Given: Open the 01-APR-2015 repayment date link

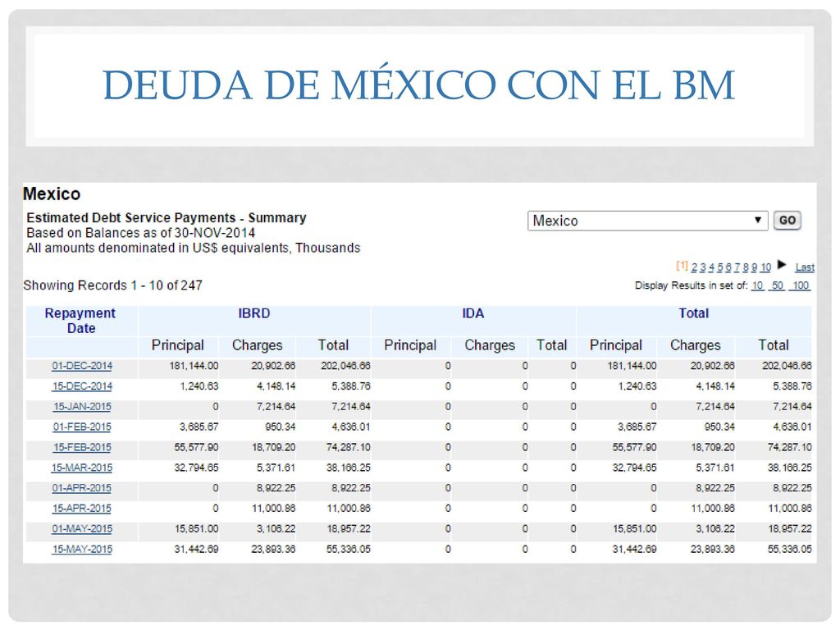Looking at the screenshot, I should tap(82, 488).
